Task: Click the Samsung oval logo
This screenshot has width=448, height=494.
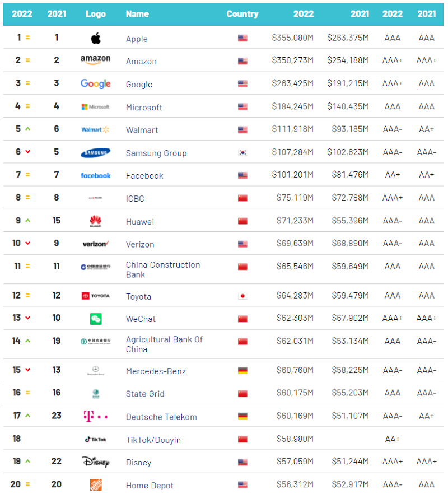Action: pos(95,153)
